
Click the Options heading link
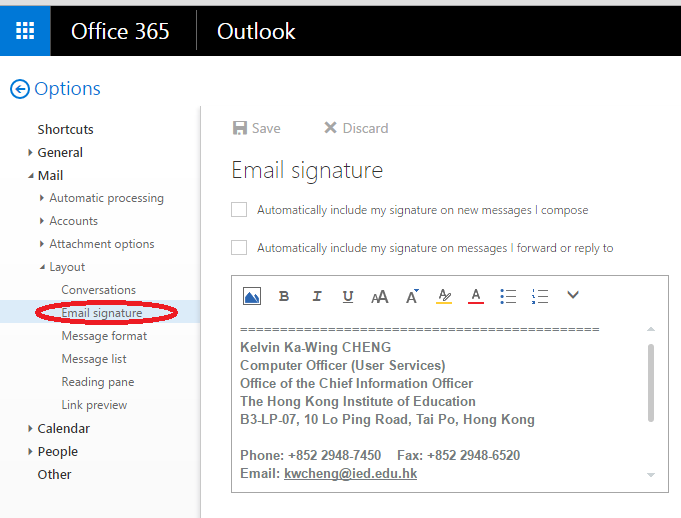[x=67, y=89]
